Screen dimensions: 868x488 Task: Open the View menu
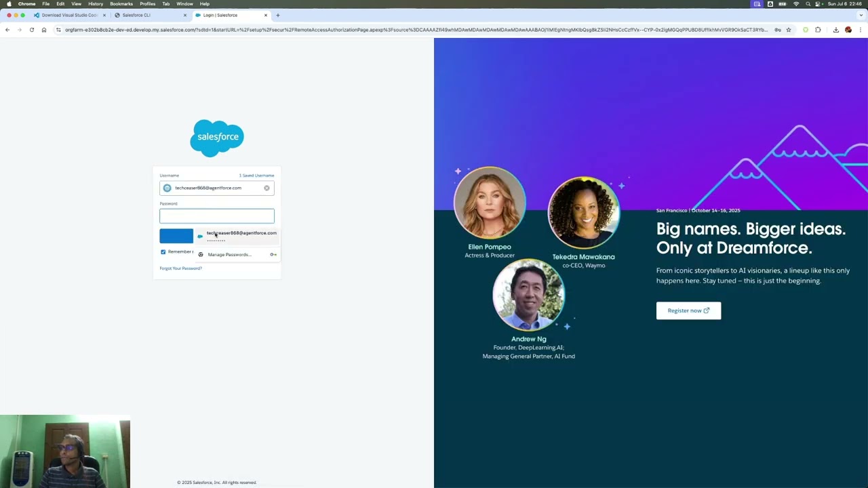[76, 4]
